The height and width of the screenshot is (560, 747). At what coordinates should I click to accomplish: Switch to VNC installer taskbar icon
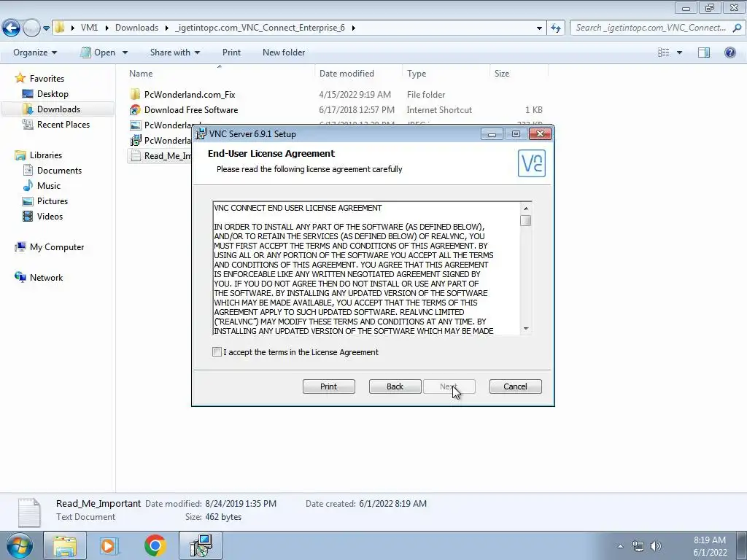pos(201,545)
